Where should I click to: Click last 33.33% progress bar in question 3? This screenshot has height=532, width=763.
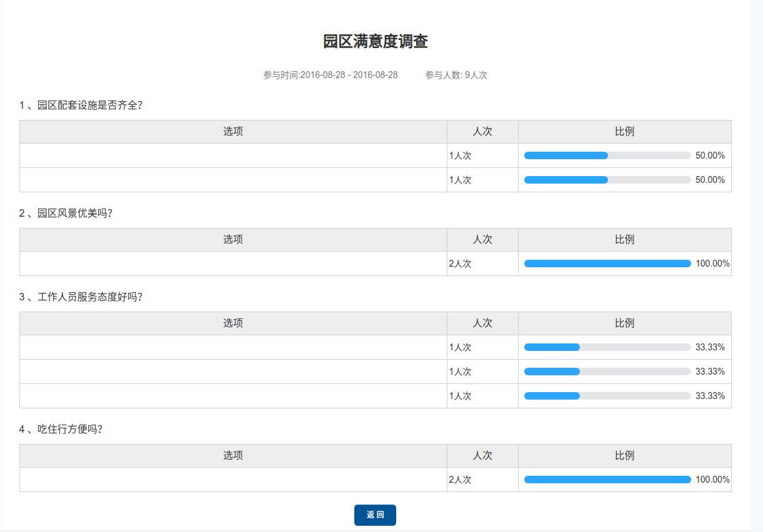[607, 396]
